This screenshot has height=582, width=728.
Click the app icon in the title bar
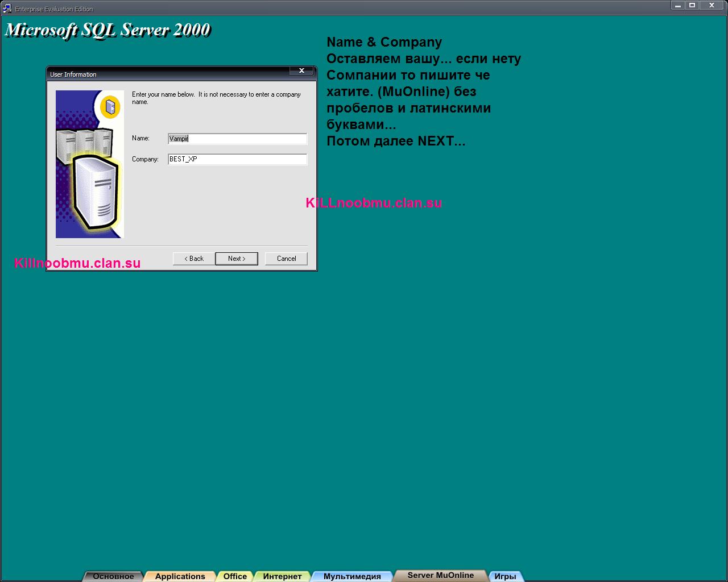point(7,9)
